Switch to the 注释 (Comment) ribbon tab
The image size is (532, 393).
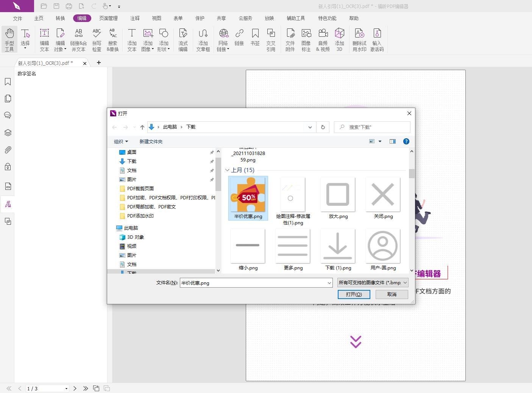pyautogui.click(x=135, y=18)
